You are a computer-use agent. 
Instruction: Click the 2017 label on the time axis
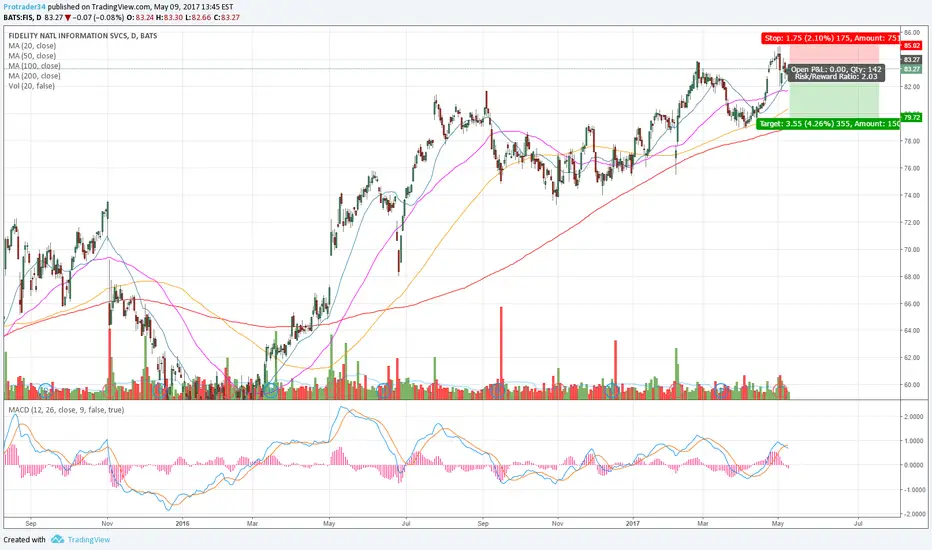click(x=633, y=524)
